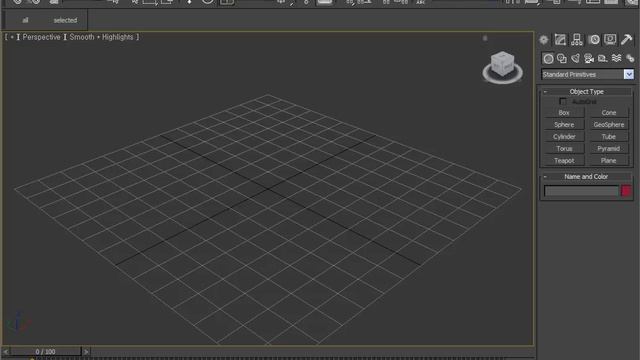
Task: Choose the Sphere object type
Action: click(x=564, y=124)
